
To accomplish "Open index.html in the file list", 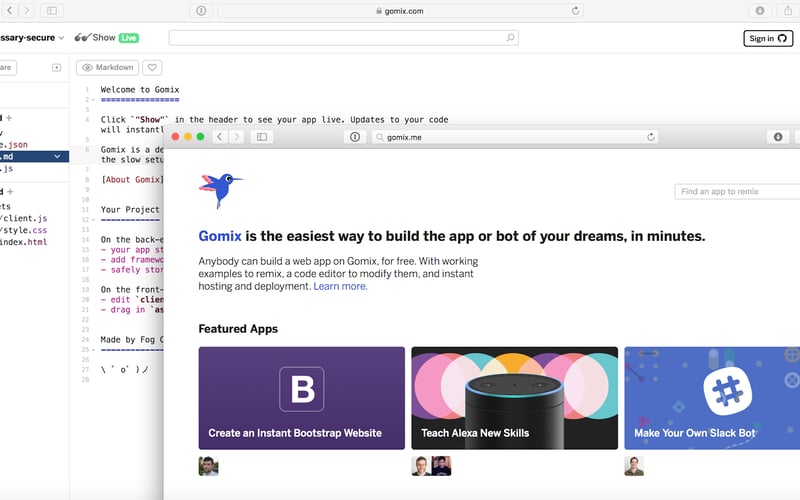I will [24, 242].
